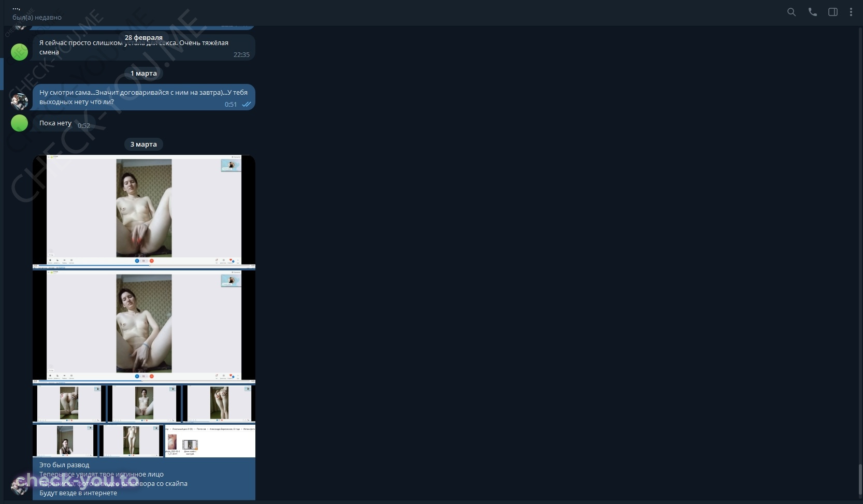Screen dimensions: 863x504
Task: Click the "28 февраля" date badge
Action: pyautogui.click(x=143, y=37)
